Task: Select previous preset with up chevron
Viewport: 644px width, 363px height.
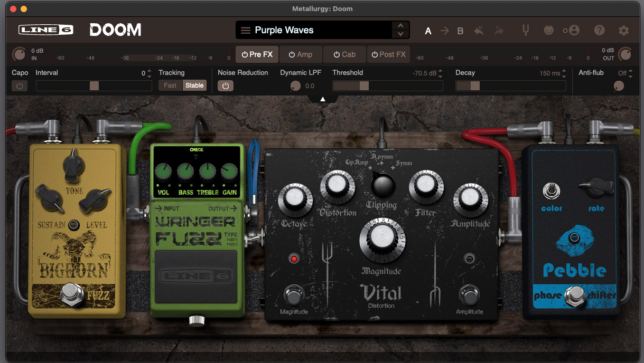Action: pyautogui.click(x=400, y=26)
